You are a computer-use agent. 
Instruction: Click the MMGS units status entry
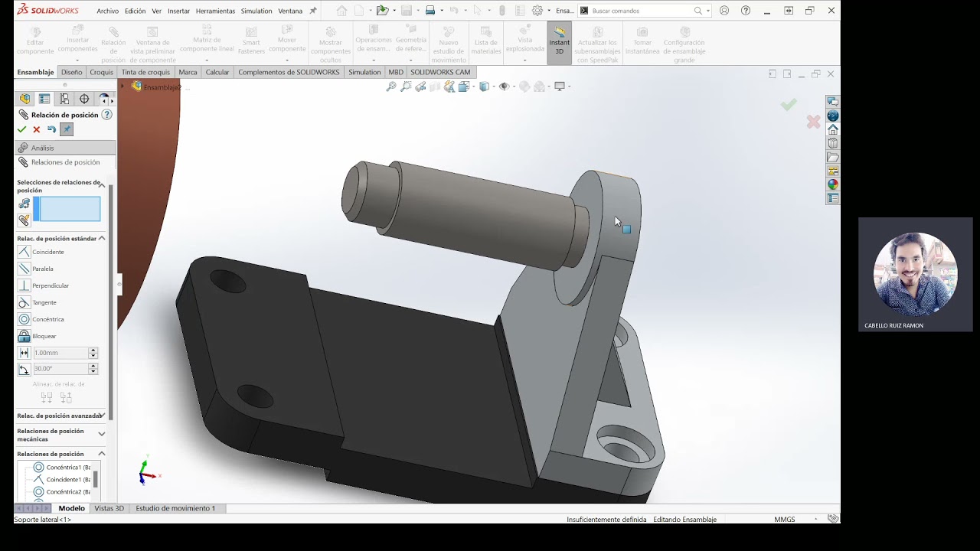click(785, 519)
